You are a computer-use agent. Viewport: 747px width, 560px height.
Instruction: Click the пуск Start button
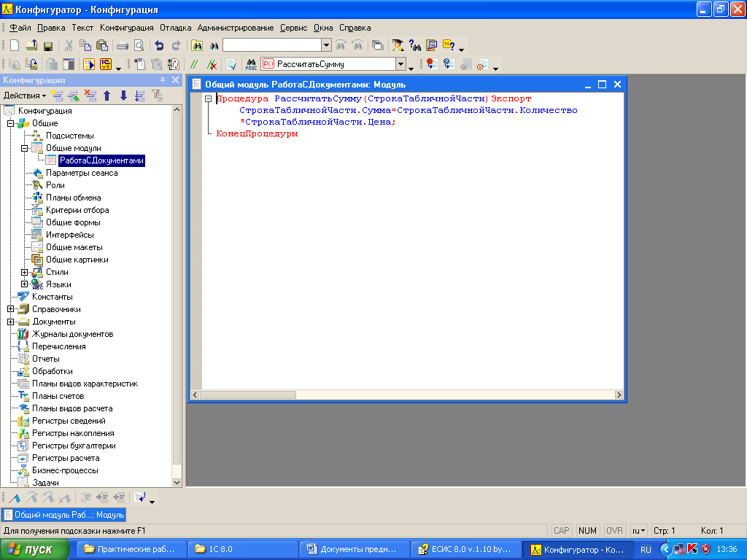[x=34, y=550]
